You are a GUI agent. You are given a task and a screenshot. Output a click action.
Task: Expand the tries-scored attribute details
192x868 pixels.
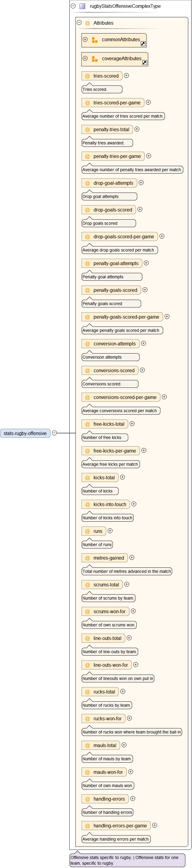click(x=126, y=76)
